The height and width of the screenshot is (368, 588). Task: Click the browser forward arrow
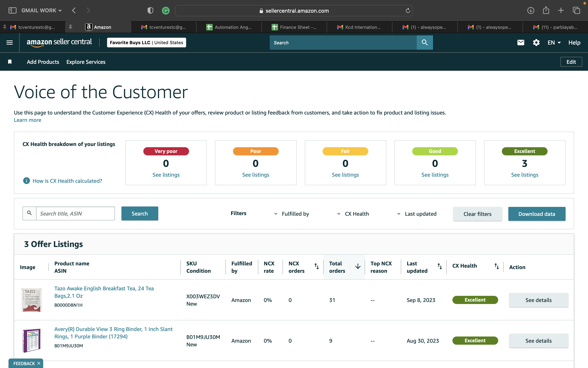(88, 10)
